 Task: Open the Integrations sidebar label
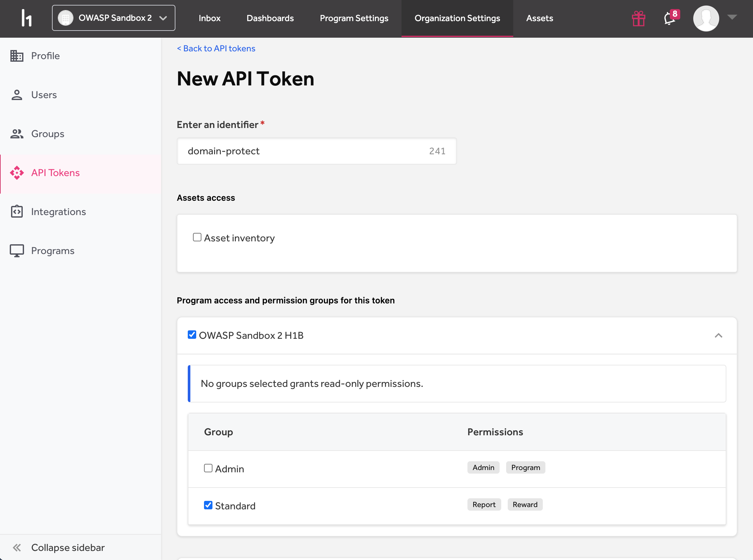click(x=59, y=212)
